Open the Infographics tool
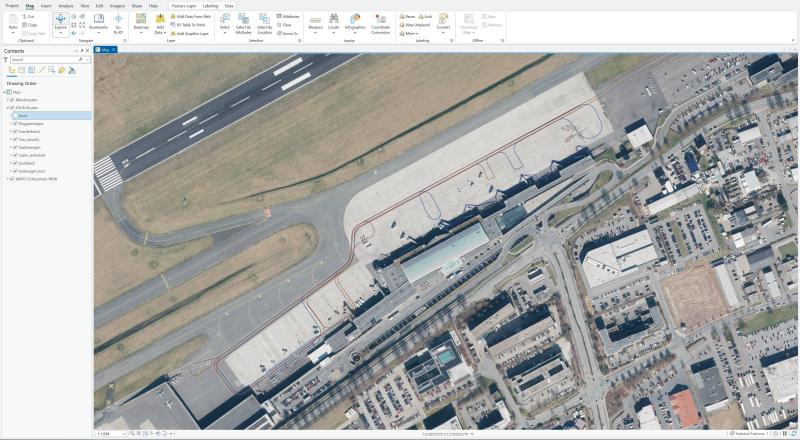800x440 pixels. [355, 20]
